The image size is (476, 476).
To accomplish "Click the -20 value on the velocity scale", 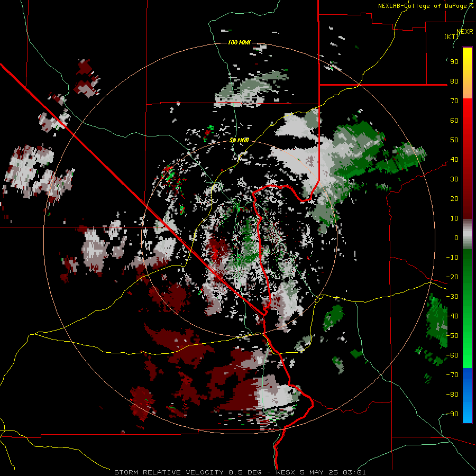I will click(452, 277).
